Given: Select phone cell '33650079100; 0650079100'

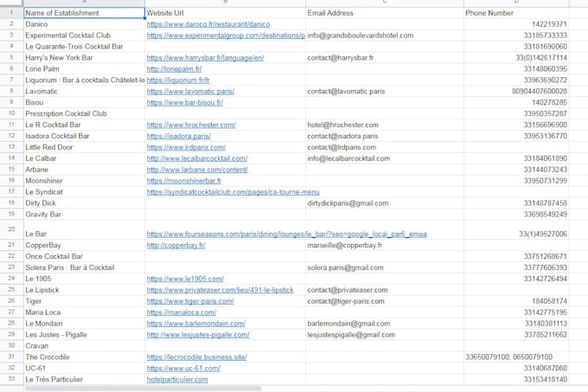Looking at the screenshot, I should (x=516, y=357).
